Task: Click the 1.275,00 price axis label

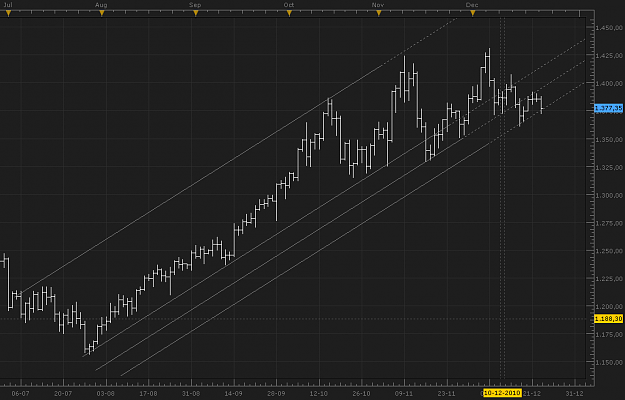Action: click(x=609, y=224)
